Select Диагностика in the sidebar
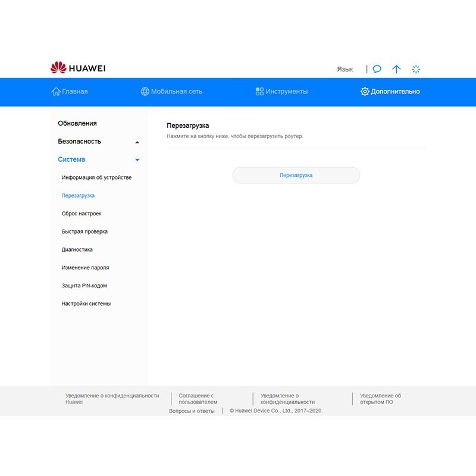 coord(77,250)
